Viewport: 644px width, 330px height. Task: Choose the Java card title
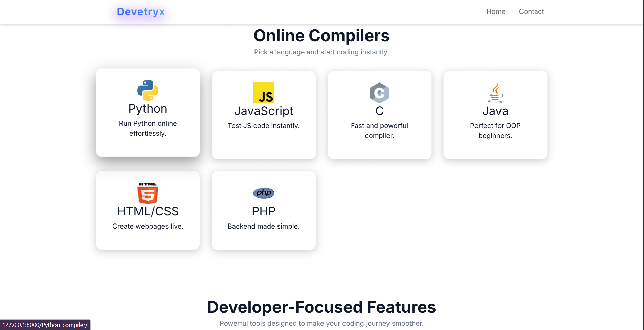(x=495, y=111)
